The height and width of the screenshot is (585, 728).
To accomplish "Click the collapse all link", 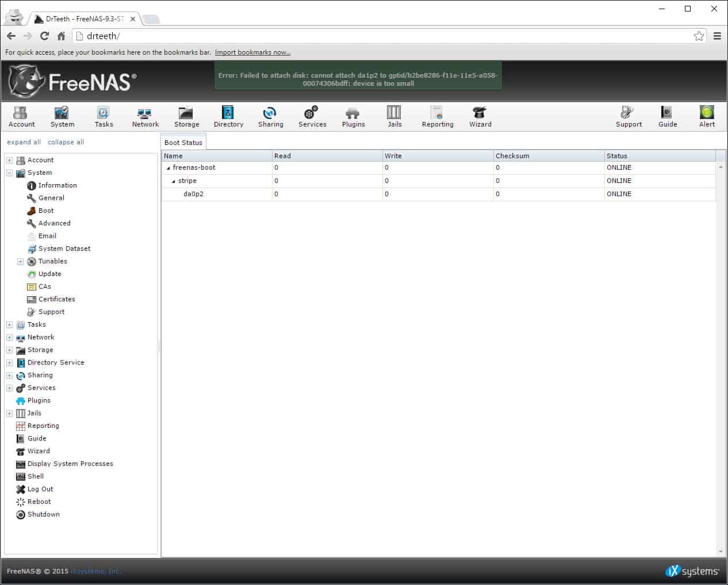I will click(x=66, y=142).
